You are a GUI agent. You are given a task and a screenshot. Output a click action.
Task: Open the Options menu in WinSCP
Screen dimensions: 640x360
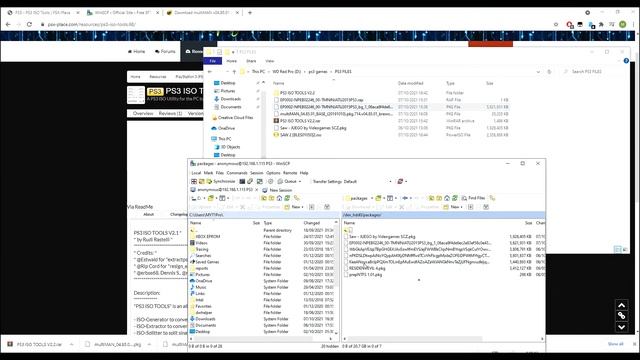[x=273, y=173]
